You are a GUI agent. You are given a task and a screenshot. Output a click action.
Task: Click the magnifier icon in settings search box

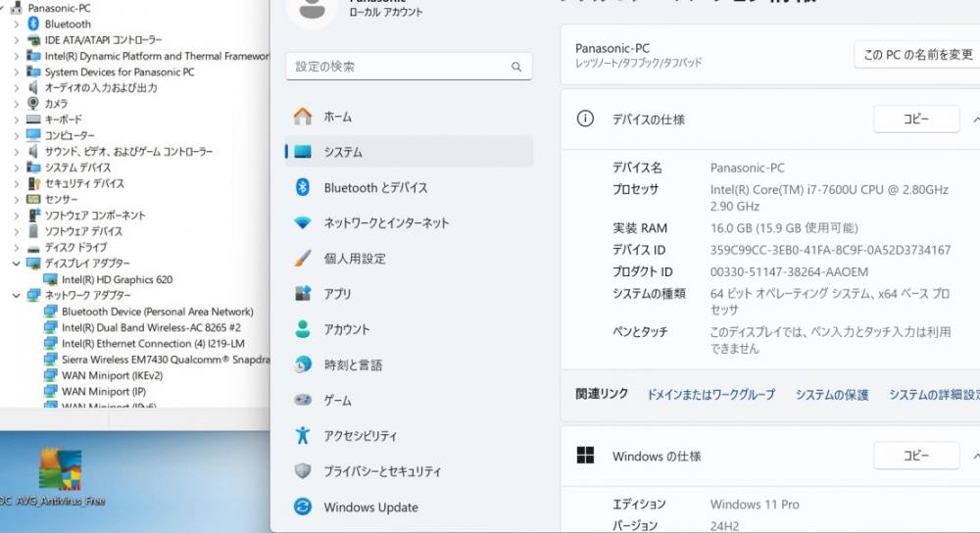coord(516,67)
